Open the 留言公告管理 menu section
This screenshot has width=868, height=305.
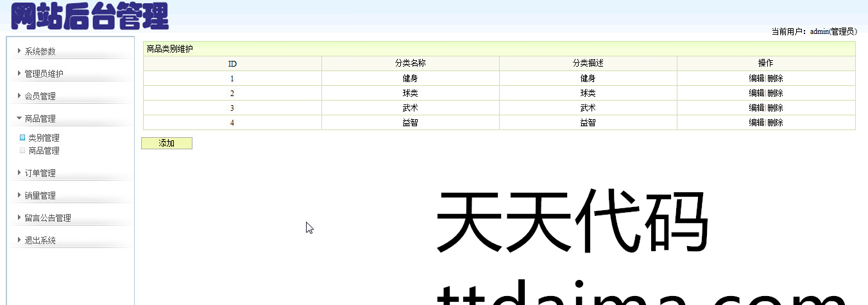pyautogui.click(x=47, y=218)
